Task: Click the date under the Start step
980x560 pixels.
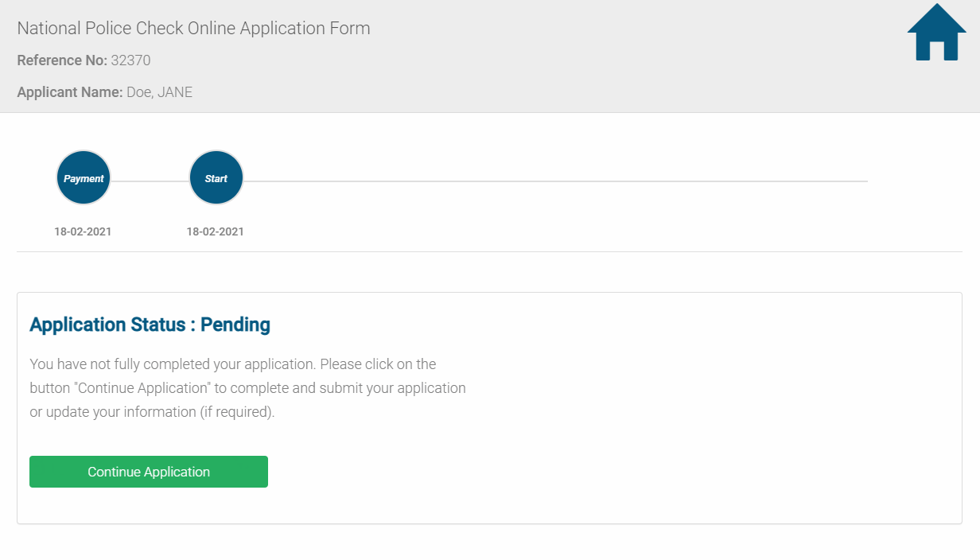Action: 215,232
